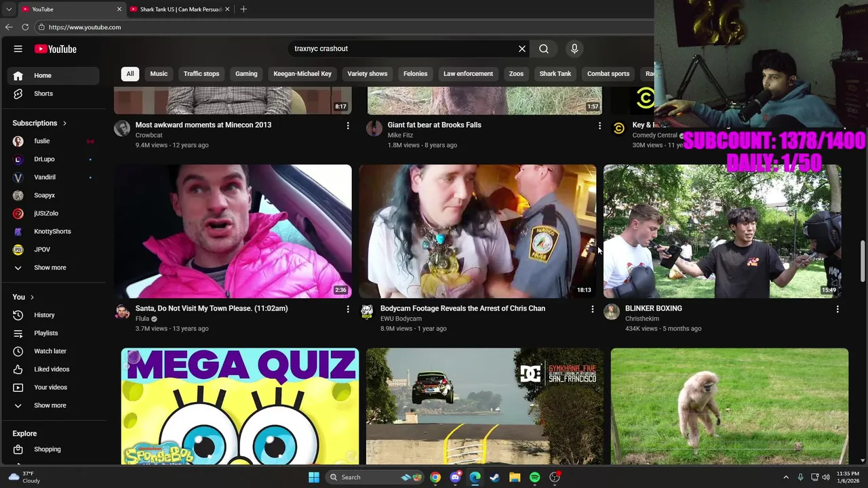The height and width of the screenshot is (488, 868).
Task: Select the Music filter chip
Action: click(159, 74)
